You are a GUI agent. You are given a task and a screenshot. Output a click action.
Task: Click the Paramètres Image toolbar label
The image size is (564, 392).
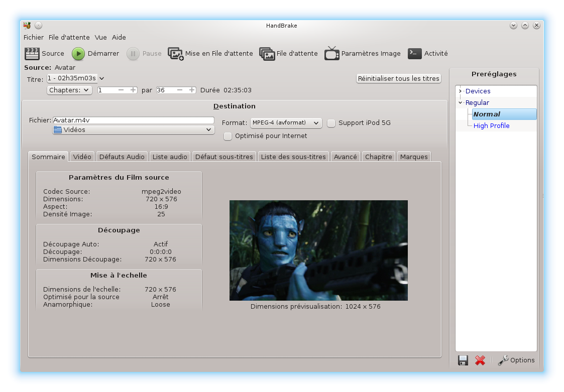coord(371,54)
